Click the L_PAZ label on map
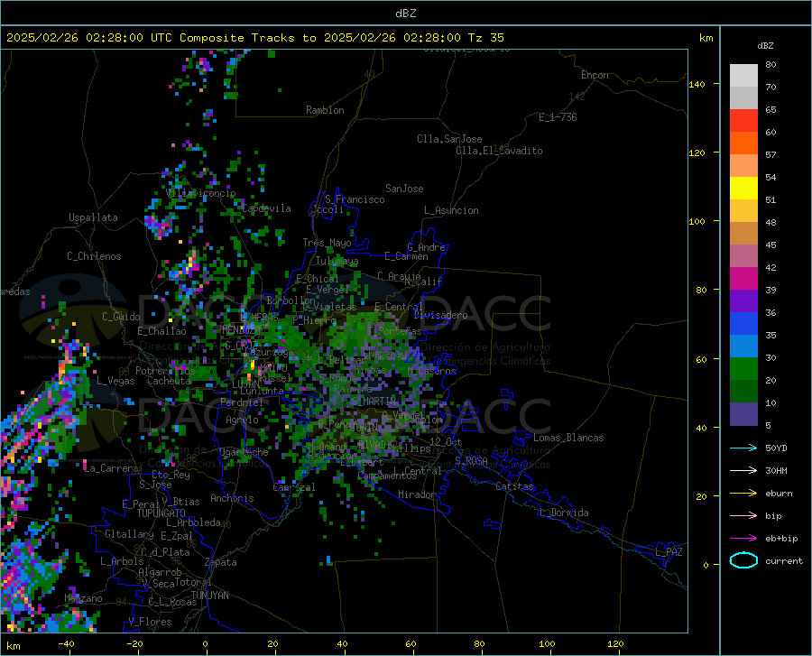The image size is (812, 656). tap(669, 552)
